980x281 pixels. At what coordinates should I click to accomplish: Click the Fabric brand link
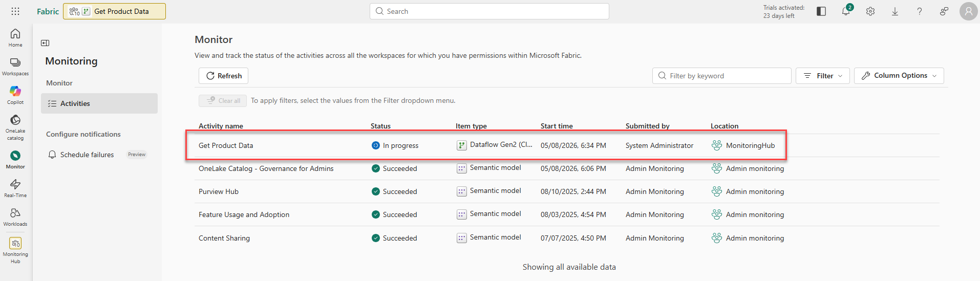click(48, 11)
